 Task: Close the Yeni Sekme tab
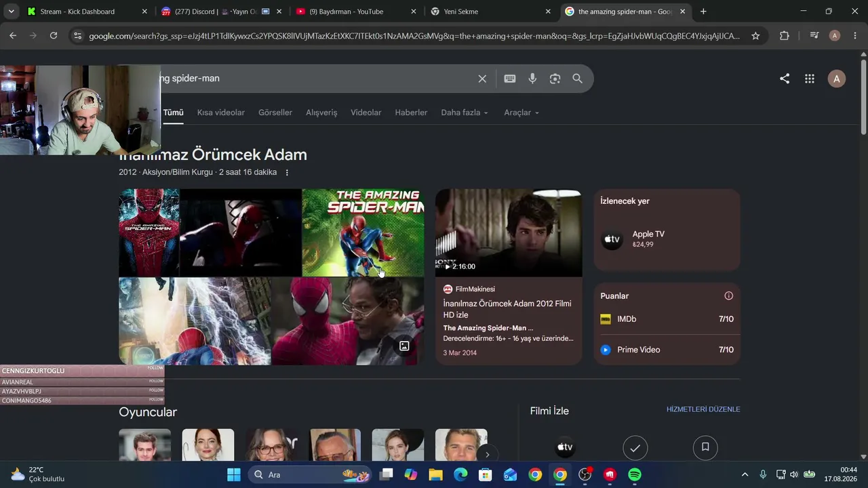click(x=548, y=12)
